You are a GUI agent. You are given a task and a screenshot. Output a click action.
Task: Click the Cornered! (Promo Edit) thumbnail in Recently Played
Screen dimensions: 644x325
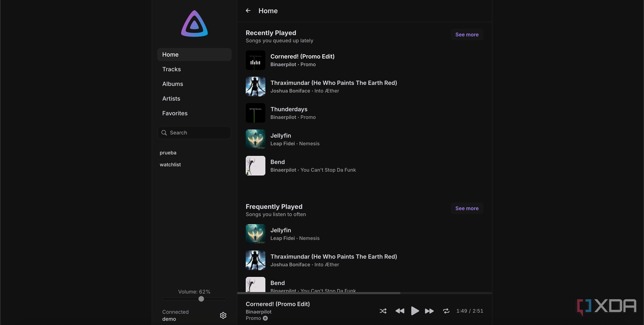255,60
